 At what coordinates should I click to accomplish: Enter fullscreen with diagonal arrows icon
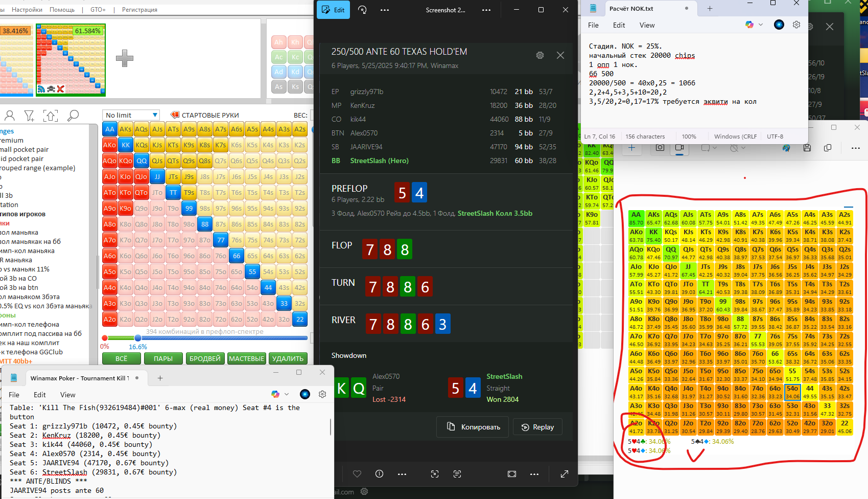click(x=565, y=474)
